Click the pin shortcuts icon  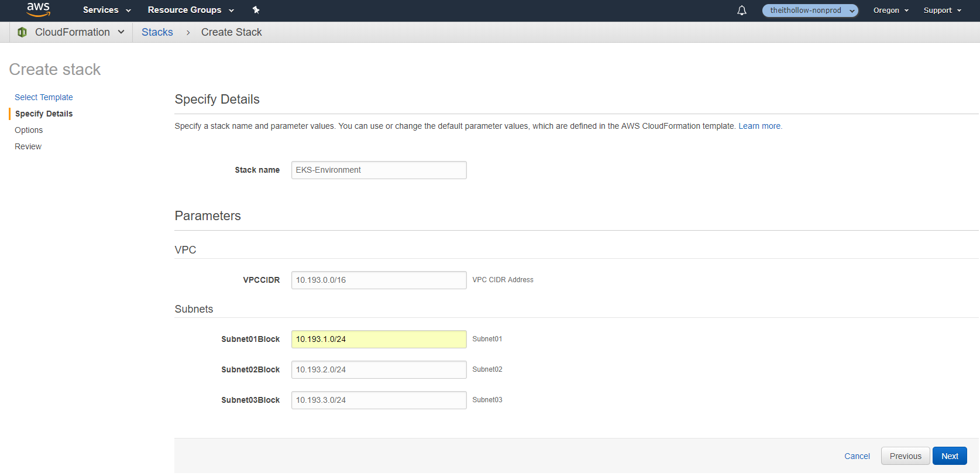coord(256,10)
